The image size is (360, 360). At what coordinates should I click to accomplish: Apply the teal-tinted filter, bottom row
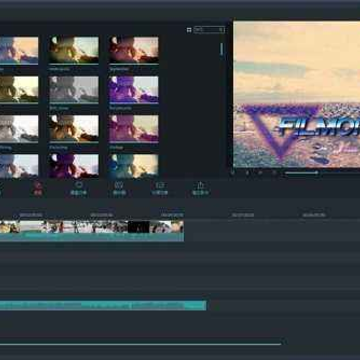[x=133, y=165]
